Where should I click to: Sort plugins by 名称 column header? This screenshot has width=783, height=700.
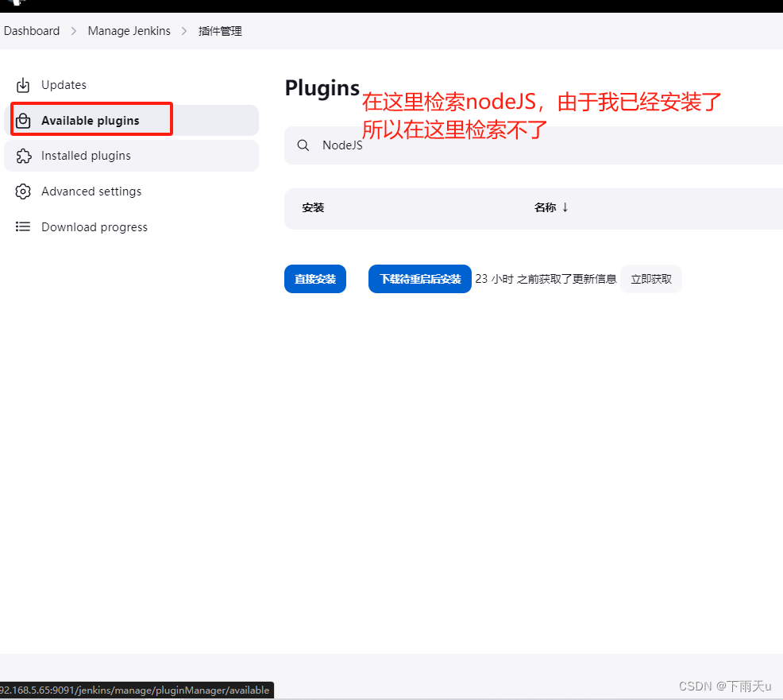[551, 207]
